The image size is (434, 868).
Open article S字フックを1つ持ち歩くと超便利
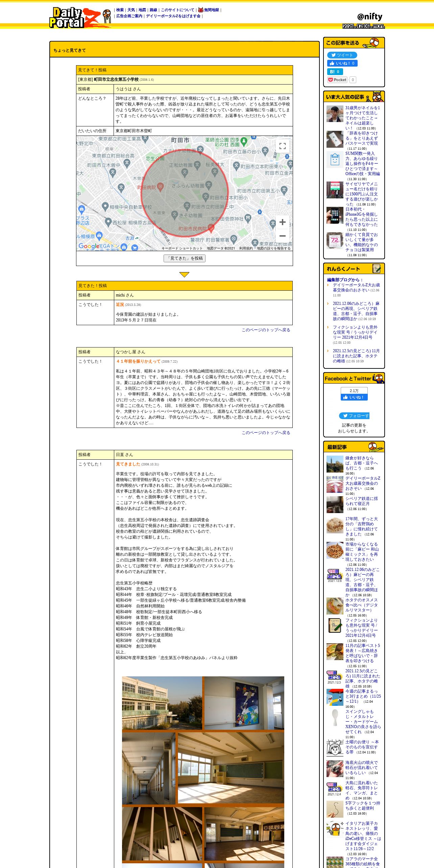362,805
